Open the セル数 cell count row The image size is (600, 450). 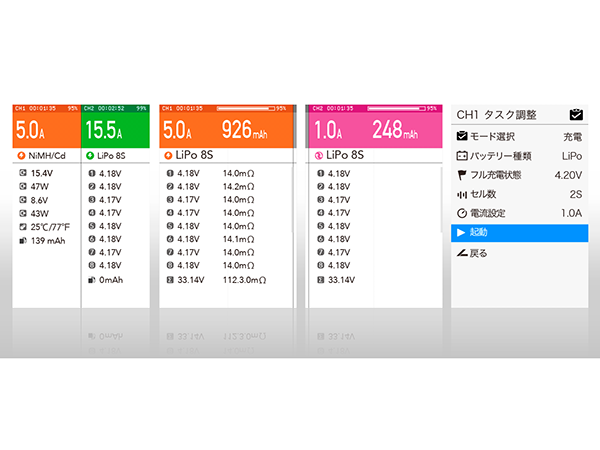[x=519, y=194]
